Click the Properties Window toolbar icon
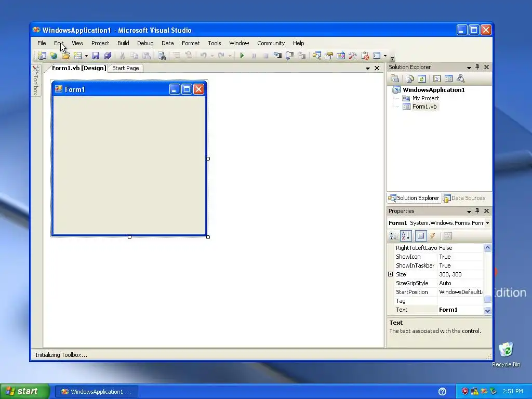The height and width of the screenshot is (399, 532). click(328, 55)
